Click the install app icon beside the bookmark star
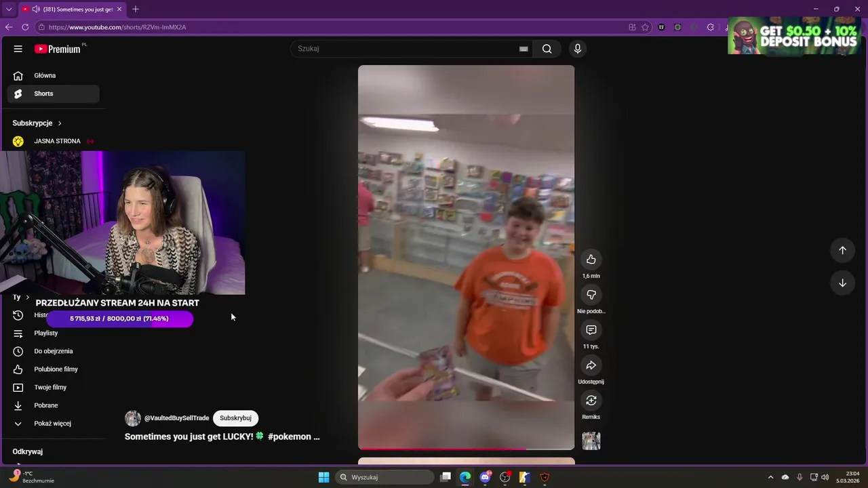Viewport: 868px width, 488px height. tap(632, 27)
